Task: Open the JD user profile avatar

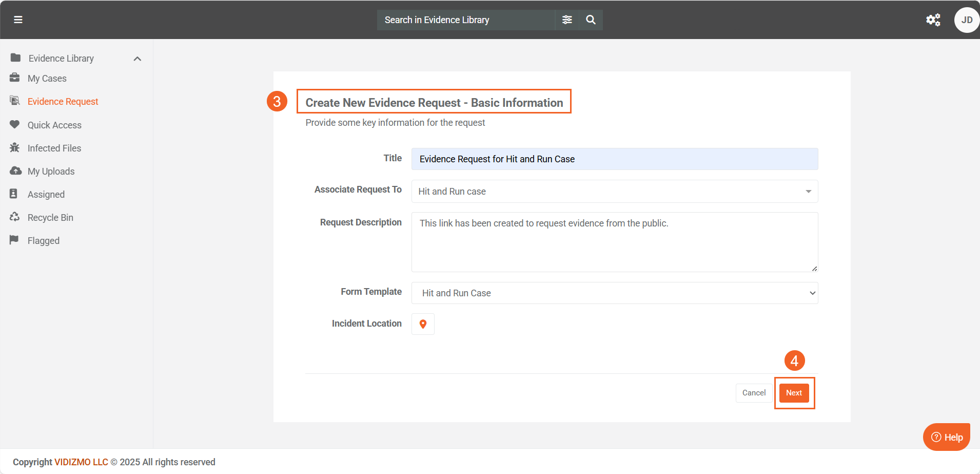Action: [x=966, y=20]
